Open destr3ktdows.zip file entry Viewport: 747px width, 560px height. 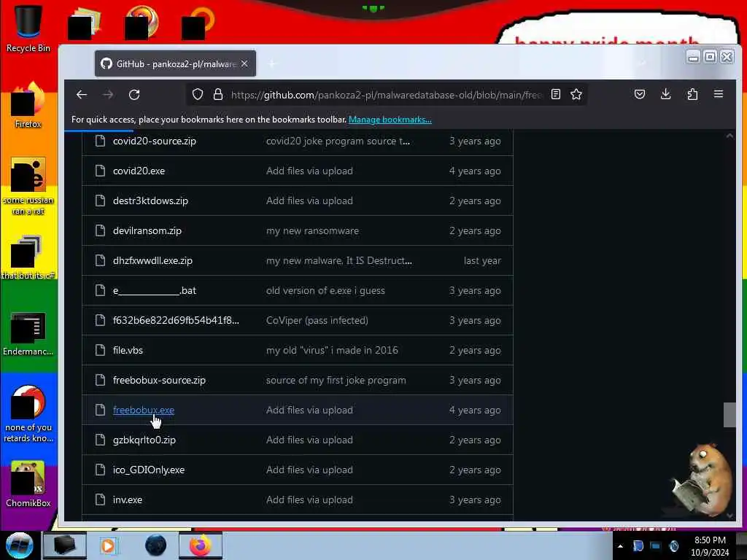click(x=150, y=201)
